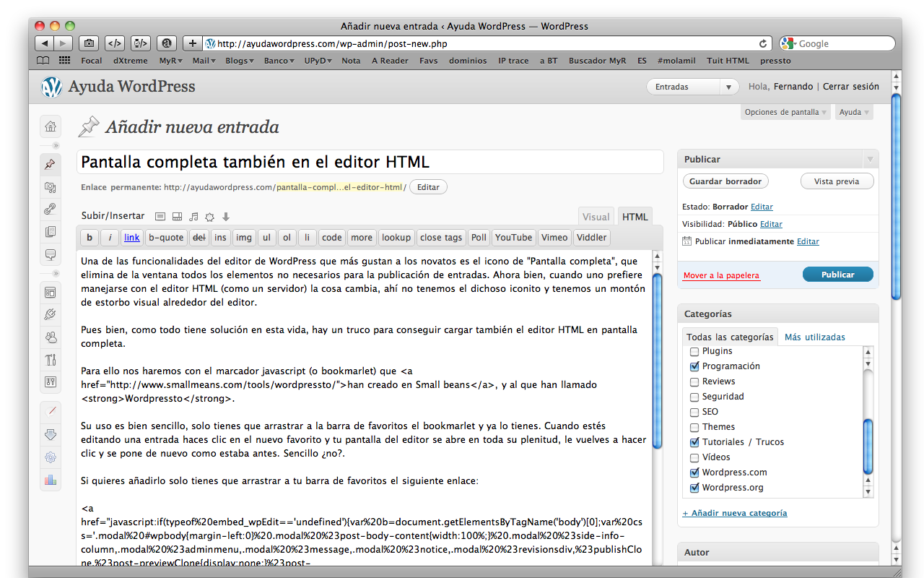Click the post title input field

[370, 162]
